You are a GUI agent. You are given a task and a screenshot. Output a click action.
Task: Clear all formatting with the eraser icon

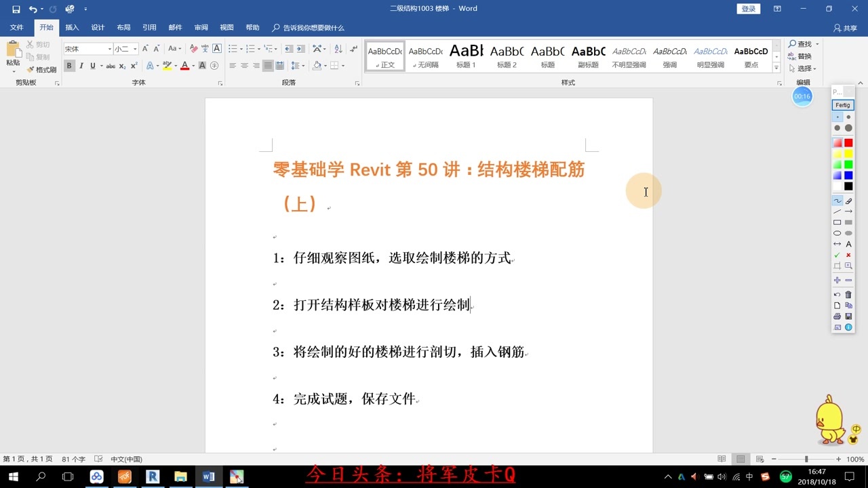[193, 49]
